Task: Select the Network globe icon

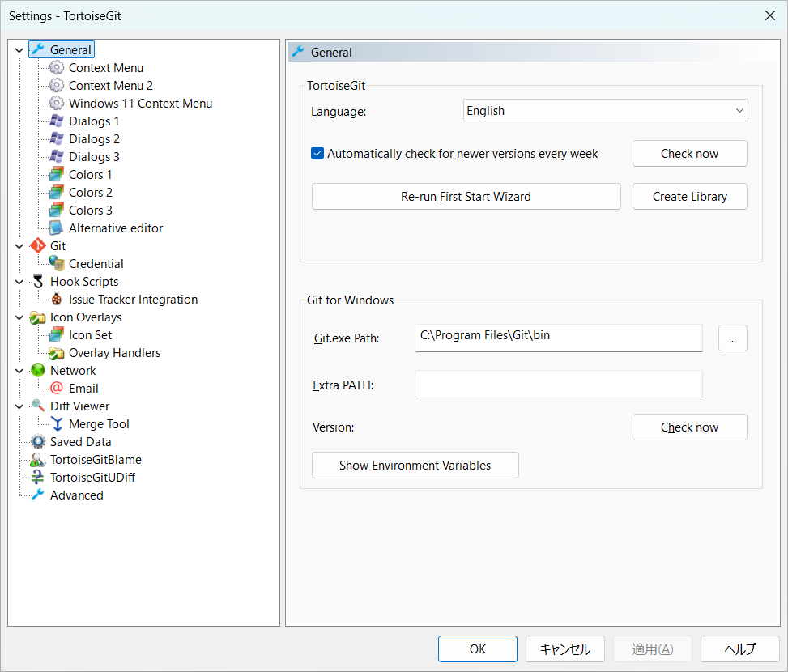Action: coord(38,370)
